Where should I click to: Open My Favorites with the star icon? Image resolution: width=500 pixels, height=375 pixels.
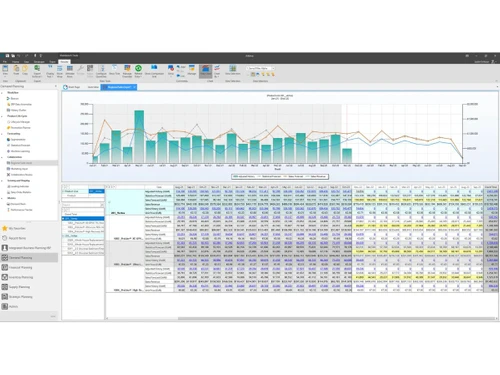13,228
